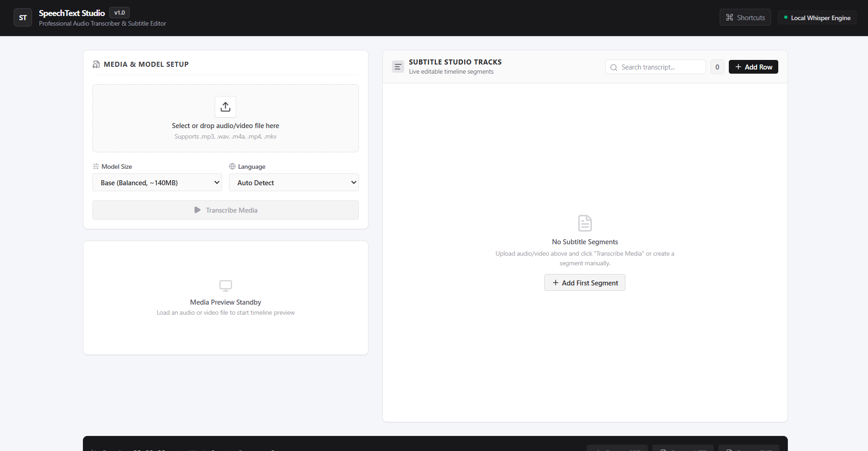Image resolution: width=868 pixels, height=451 pixels.
Task: Click the segment count badge showing 0
Action: [717, 67]
